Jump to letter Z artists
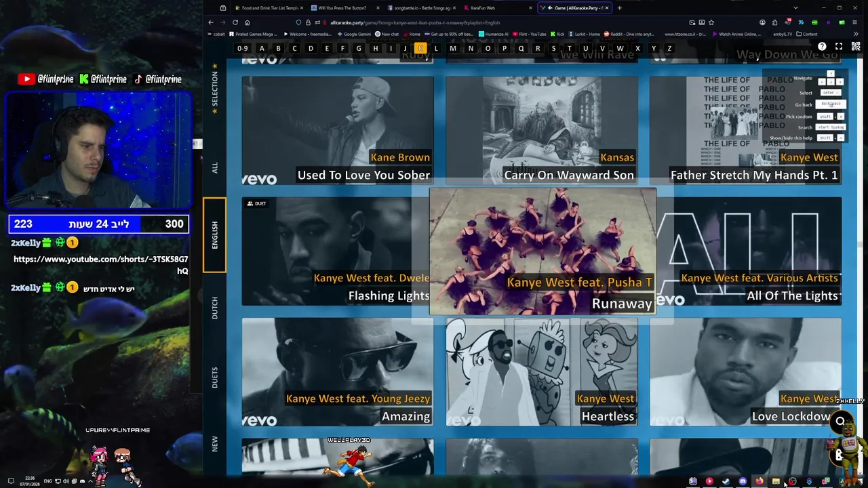This screenshot has width=868, height=488. [x=669, y=48]
